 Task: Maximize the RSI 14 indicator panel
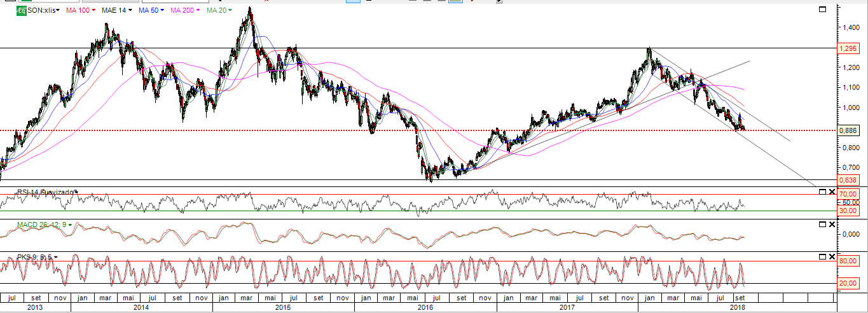(x=822, y=191)
